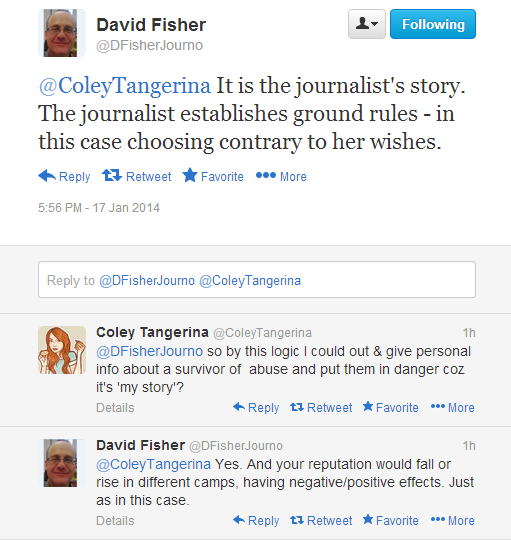Toggle the Following button for David Fisher
The height and width of the screenshot is (540, 511).
(433, 24)
